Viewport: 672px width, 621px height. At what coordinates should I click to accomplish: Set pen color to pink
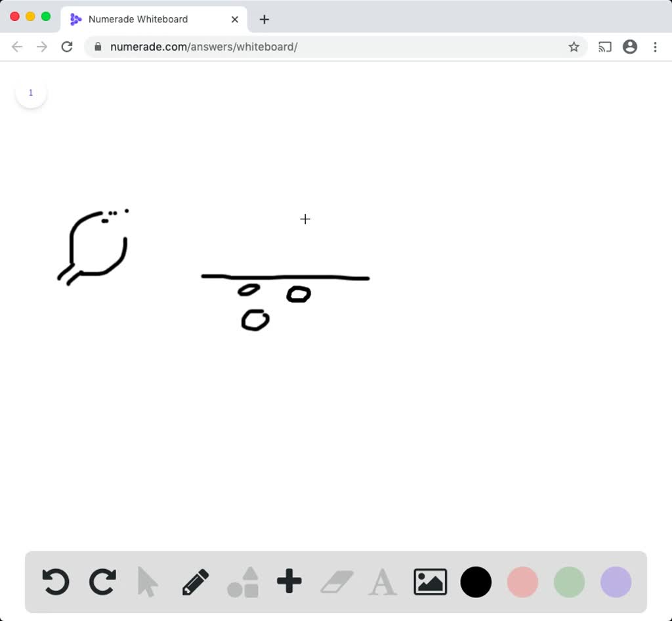tap(522, 582)
